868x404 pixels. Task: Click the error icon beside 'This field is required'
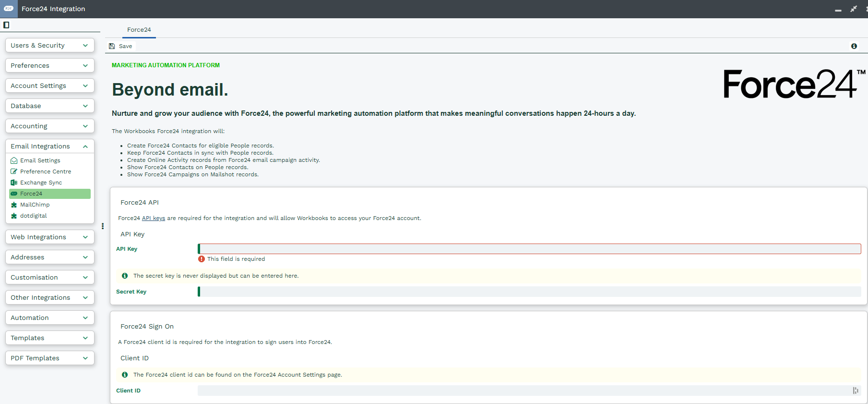(202, 259)
